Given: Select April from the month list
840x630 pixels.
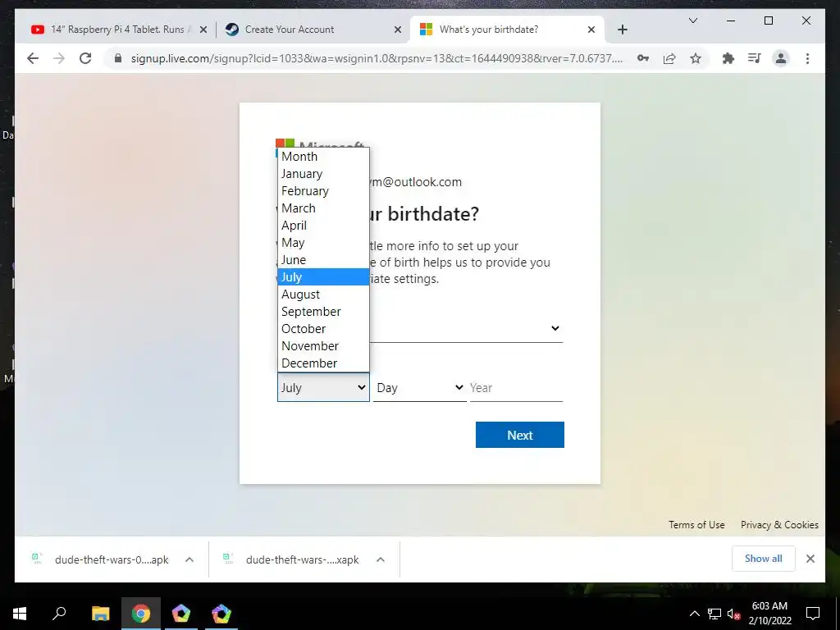Looking at the screenshot, I should point(323,226).
